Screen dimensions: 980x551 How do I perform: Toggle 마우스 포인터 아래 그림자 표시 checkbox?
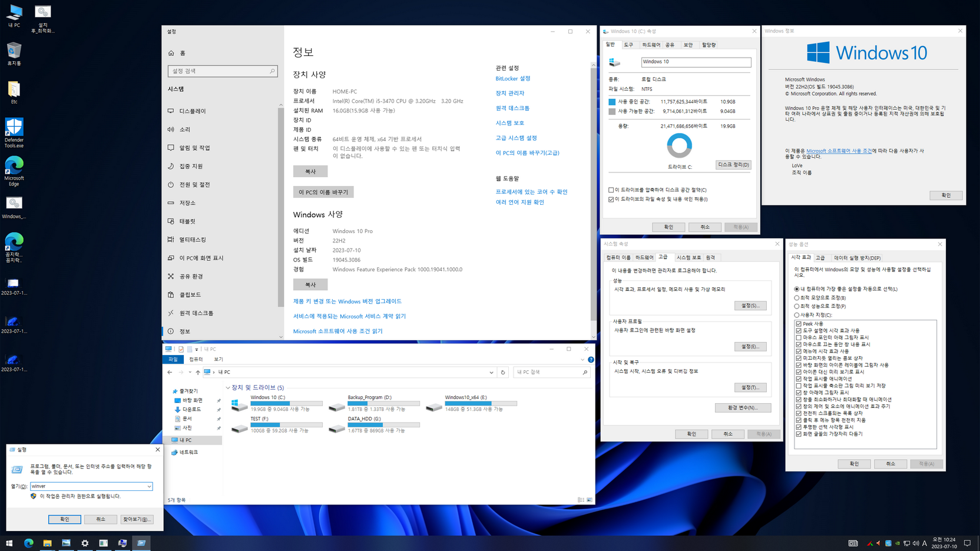point(799,337)
